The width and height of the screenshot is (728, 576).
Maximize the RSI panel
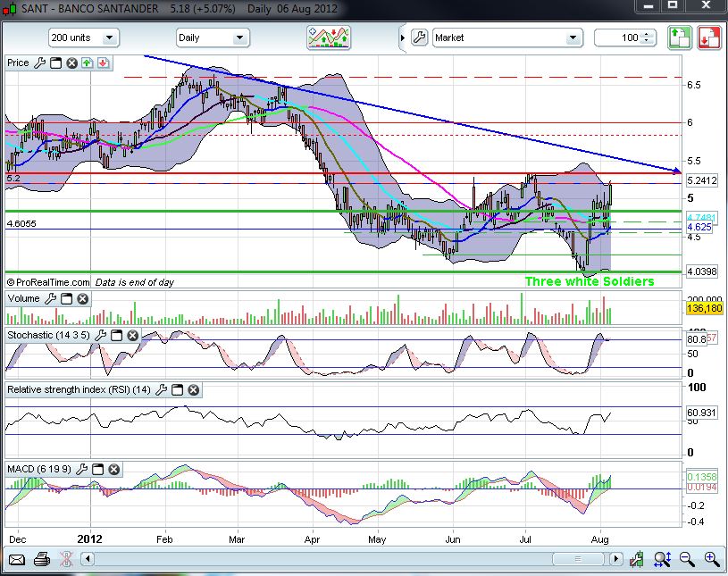click(x=178, y=389)
